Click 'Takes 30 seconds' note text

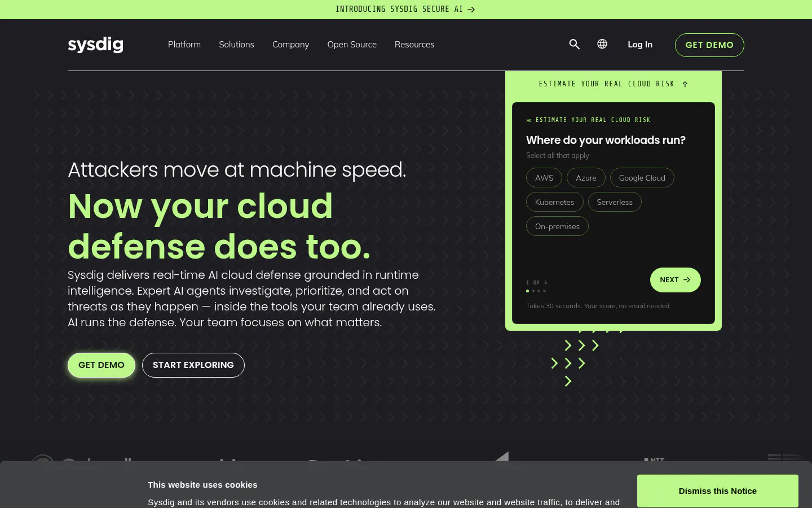pyautogui.click(x=598, y=306)
